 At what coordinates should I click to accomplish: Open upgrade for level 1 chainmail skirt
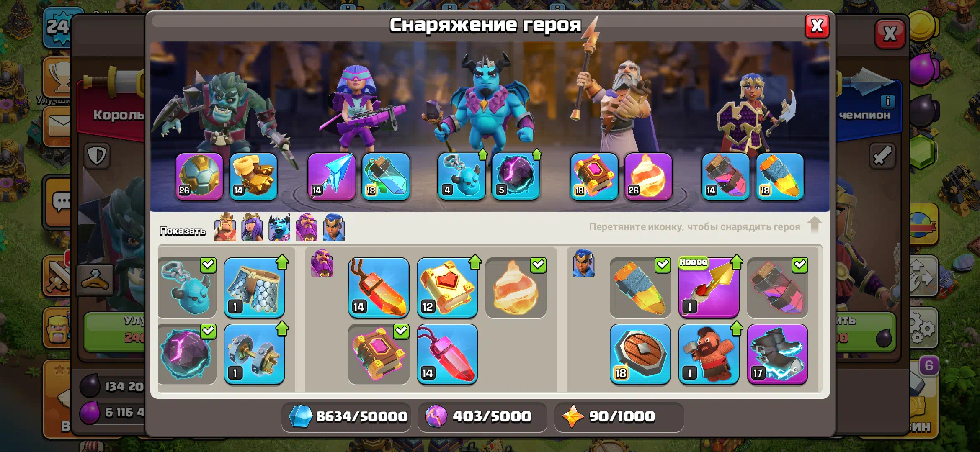(x=254, y=288)
